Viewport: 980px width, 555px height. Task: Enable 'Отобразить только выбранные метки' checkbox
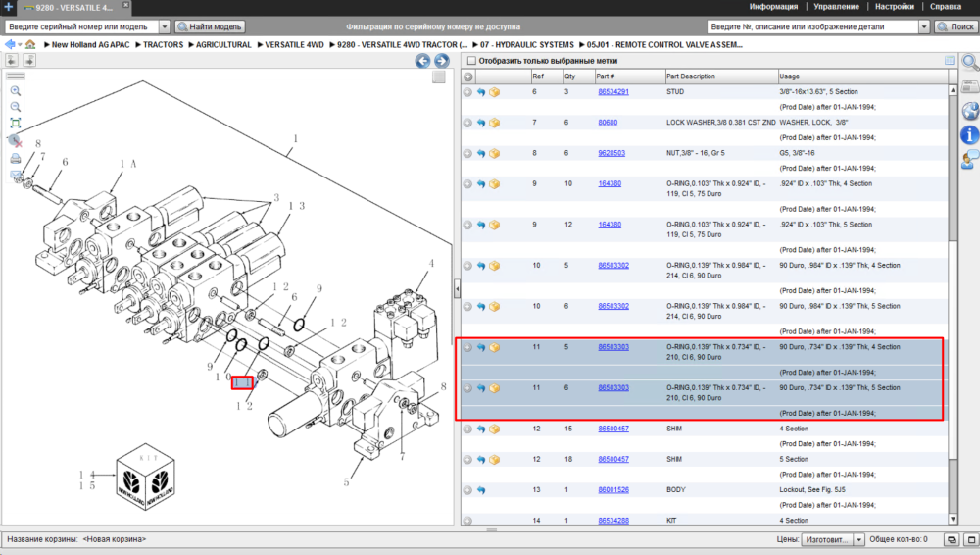click(x=472, y=61)
